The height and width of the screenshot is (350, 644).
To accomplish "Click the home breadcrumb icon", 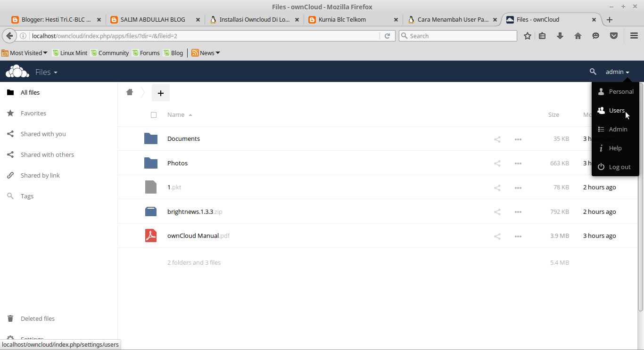I will pos(130,92).
